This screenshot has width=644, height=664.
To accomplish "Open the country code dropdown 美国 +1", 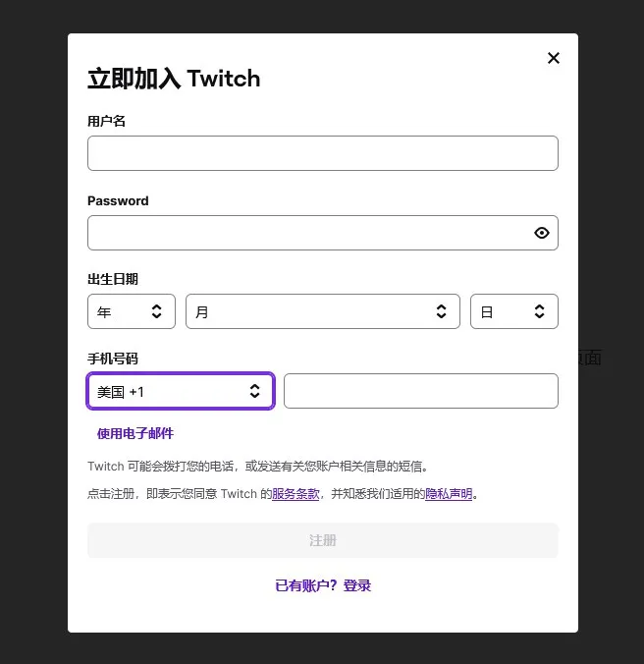I will point(181,391).
